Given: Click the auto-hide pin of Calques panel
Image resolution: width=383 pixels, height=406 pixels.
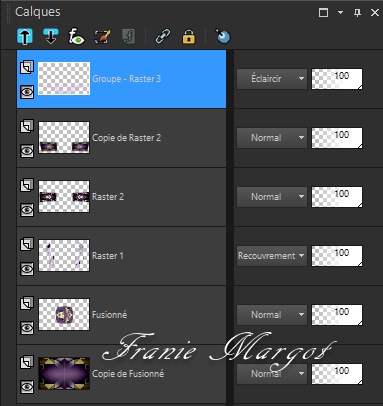Looking at the screenshot, I should click(x=357, y=13).
